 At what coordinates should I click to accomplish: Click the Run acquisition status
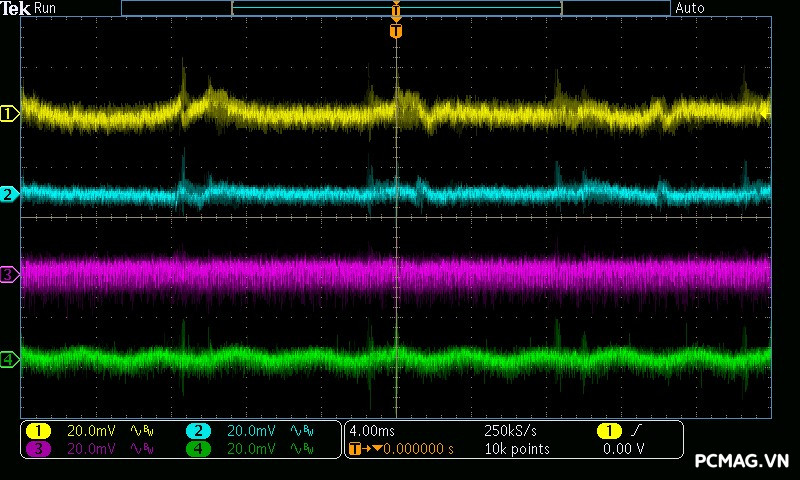tap(46, 8)
